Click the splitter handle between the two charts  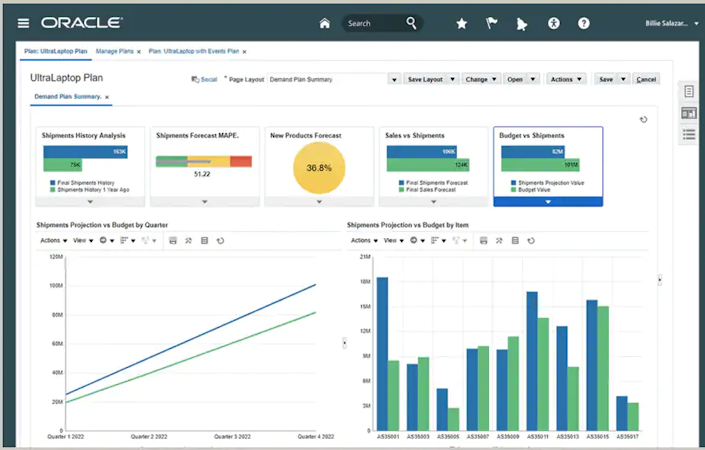click(x=344, y=343)
